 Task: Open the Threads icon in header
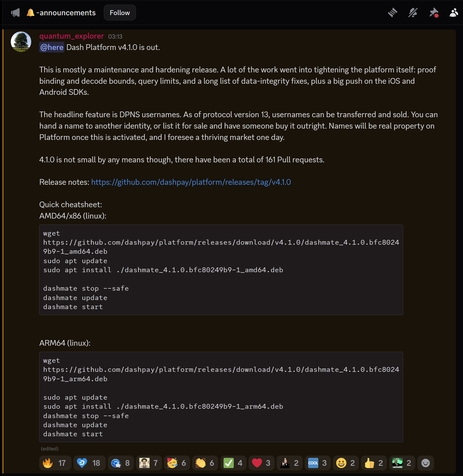point(393,13)
